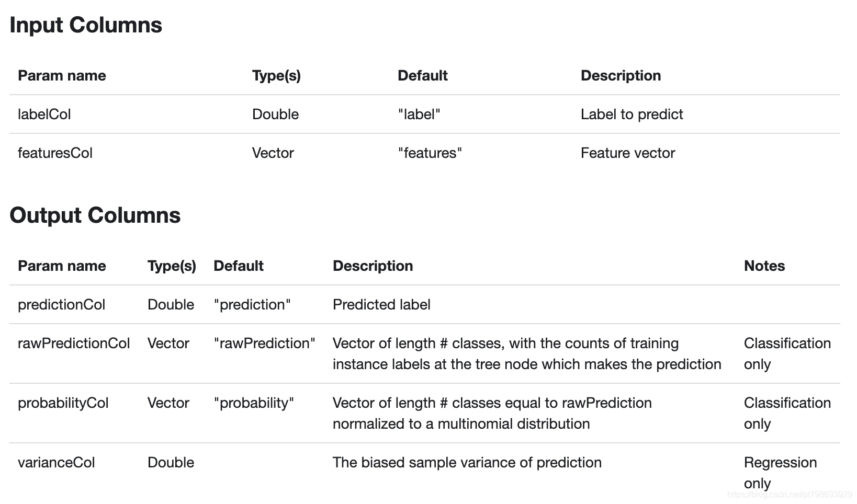Click the "features" default value
The image size is (857, 504).
click(x=430, y=153)
